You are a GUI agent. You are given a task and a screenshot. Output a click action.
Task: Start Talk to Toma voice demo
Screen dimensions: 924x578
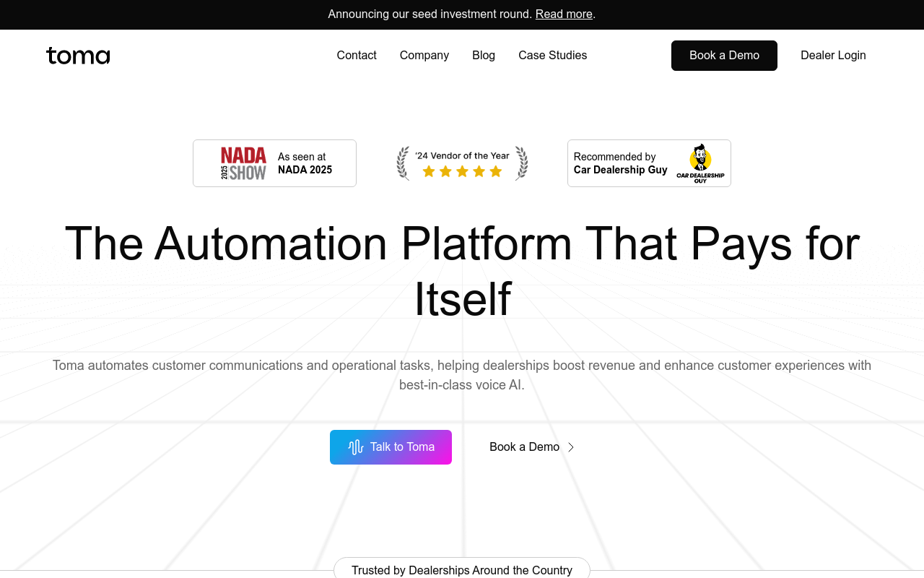391,447
